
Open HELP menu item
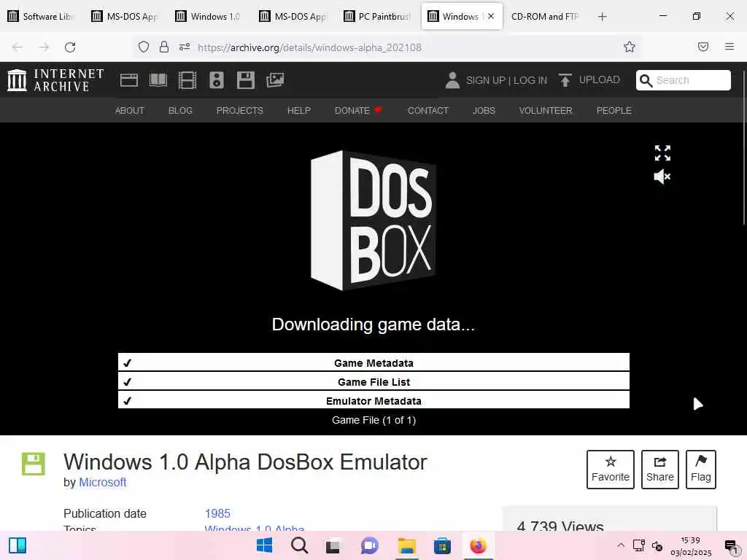tap(298, 111)
